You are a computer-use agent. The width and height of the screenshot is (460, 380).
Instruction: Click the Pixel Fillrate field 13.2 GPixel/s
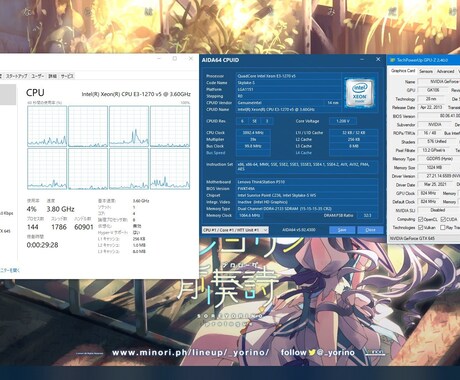point(435,150)
